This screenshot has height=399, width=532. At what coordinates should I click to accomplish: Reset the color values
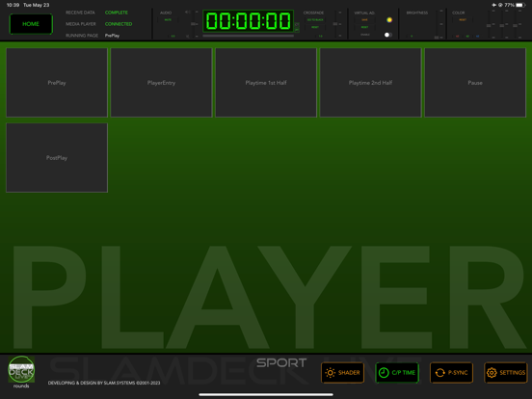[x=463, y=19]
